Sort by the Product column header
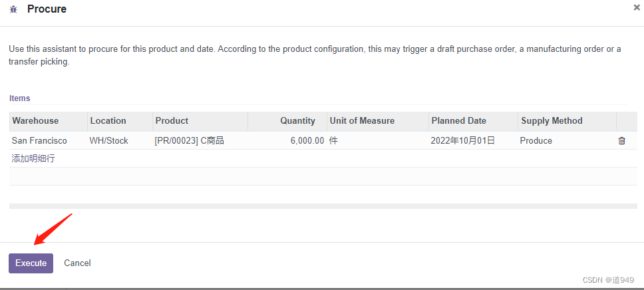The width and height of the screenshot is (644, 290). click(200, 121)
